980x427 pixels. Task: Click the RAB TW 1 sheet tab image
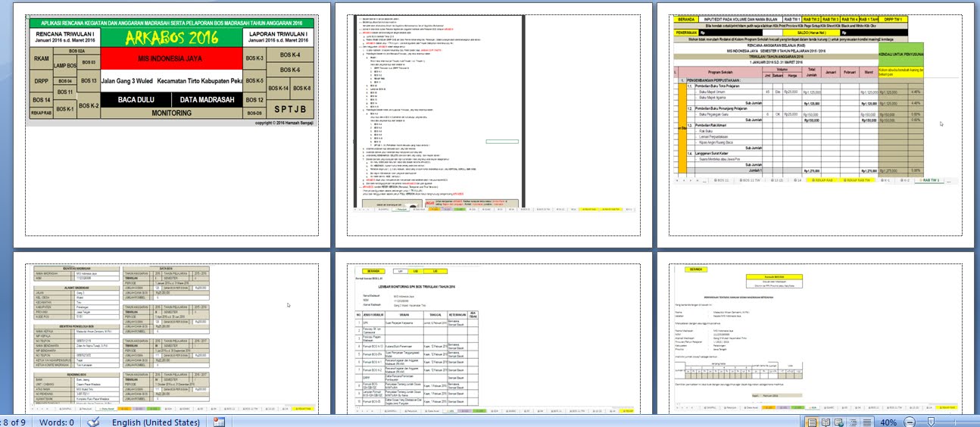[x=928, y=181]
